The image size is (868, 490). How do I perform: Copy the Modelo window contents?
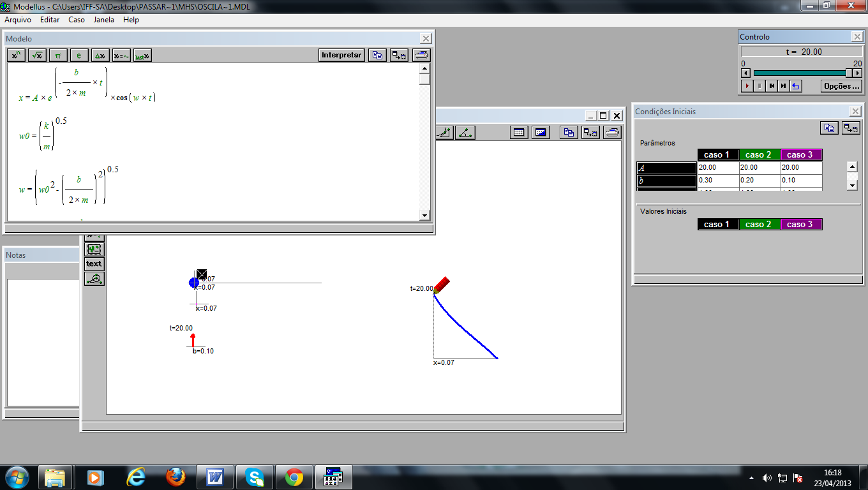[x=378, y=56]
